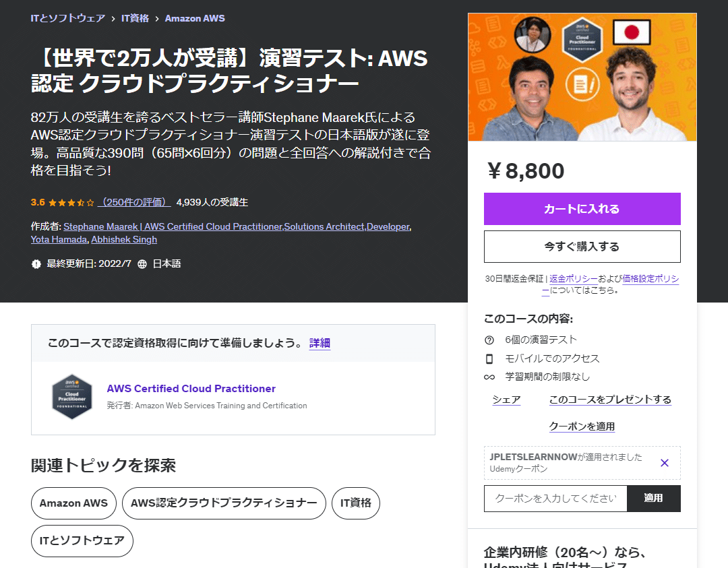The width and height of the screenshot is (728, 568).
Task: Click the シェア link to share the course
Action: (x=506, y=400)
